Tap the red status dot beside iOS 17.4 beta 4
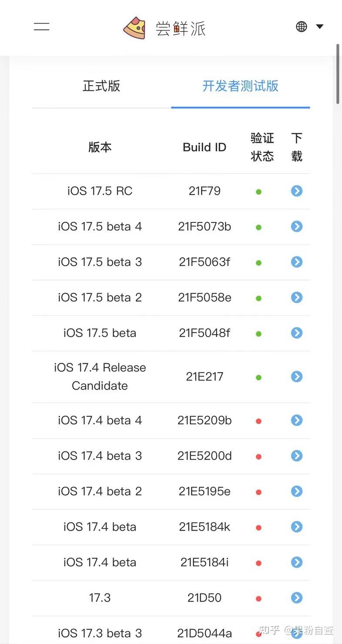The height and width of the screenshot is (644, 342). pyautogui.click(x=258, y=421)
